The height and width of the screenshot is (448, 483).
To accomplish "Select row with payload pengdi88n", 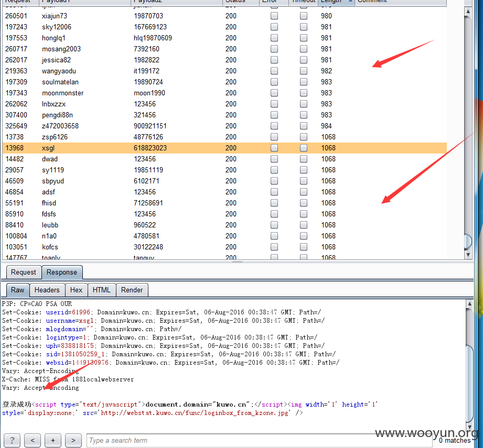I will (x=224, y=115).
